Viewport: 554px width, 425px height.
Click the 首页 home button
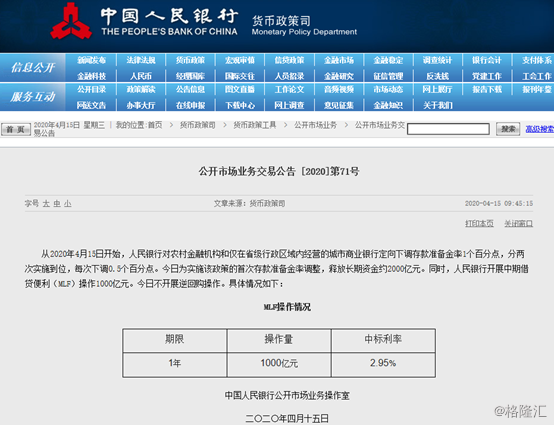pos(16,129)
